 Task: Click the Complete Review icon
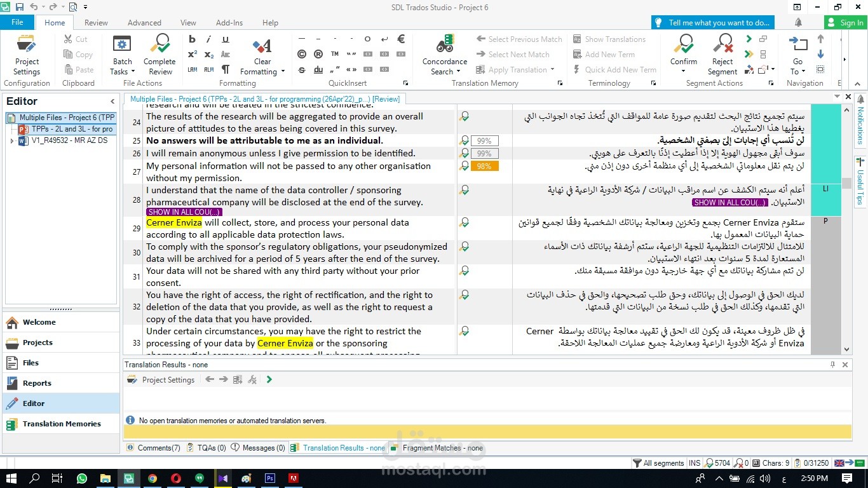pos(159,44)
